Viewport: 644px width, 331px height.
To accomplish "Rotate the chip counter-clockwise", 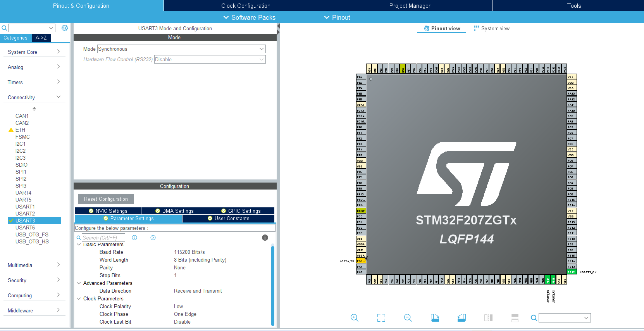I will (x=461, y=318).
